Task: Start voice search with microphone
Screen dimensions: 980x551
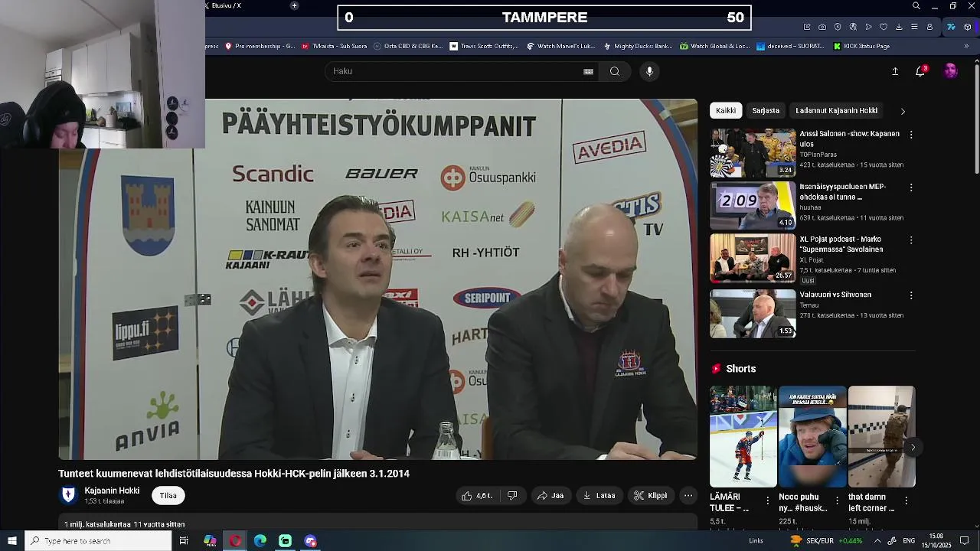Action: click(649, 71)
